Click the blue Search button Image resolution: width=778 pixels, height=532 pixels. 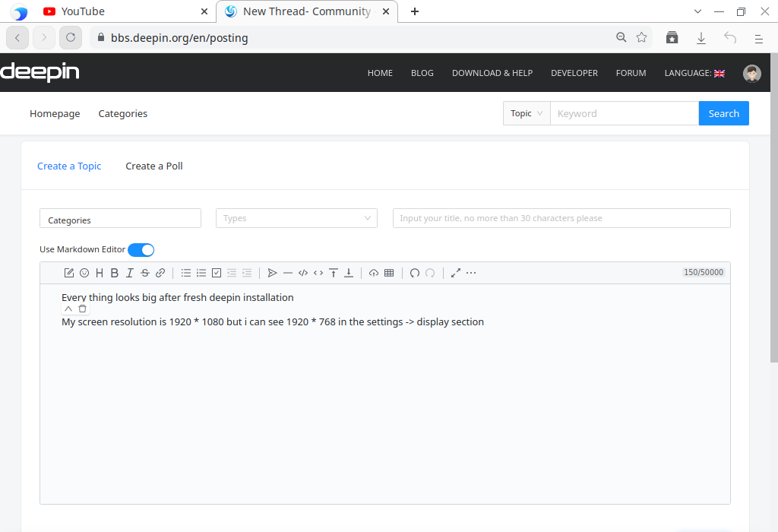click(x=724, y=113)
